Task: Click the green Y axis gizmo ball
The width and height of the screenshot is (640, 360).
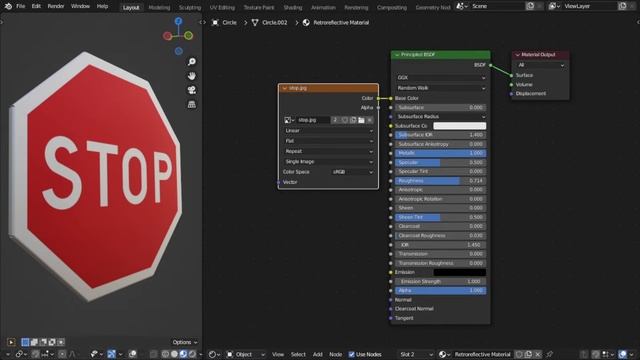Action: (x=188, y=36)
